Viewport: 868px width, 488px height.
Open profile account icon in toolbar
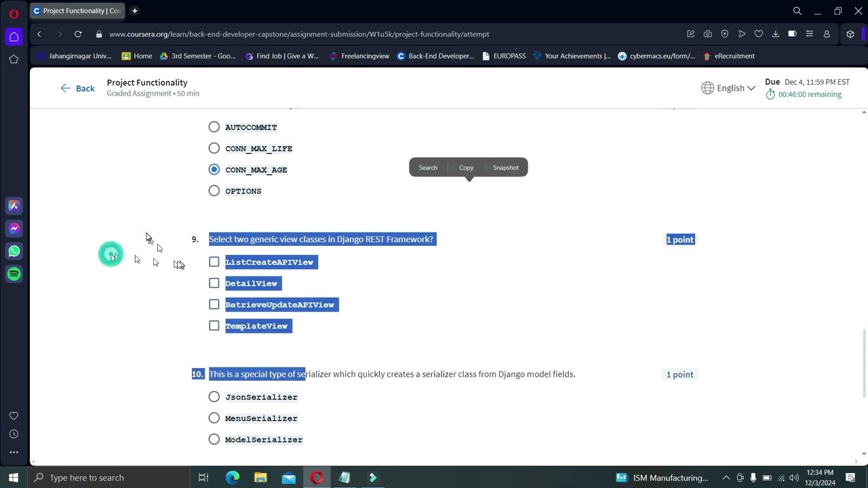pos(827,34)
